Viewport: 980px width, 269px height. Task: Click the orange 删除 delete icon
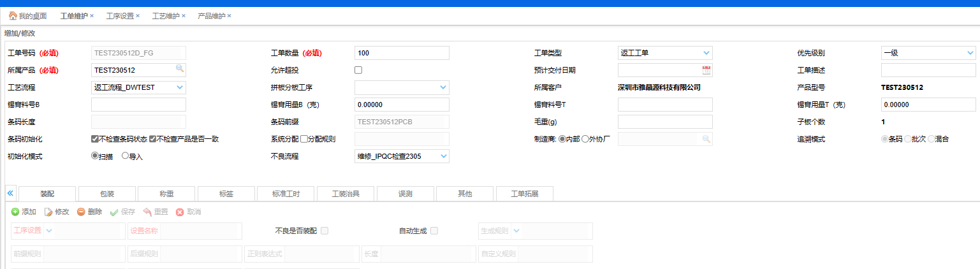tap(81, 212)
